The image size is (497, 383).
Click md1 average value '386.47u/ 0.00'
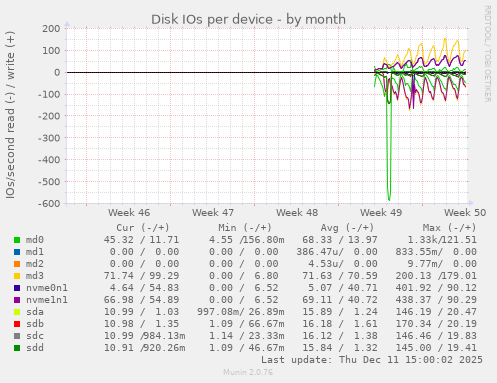337,252
